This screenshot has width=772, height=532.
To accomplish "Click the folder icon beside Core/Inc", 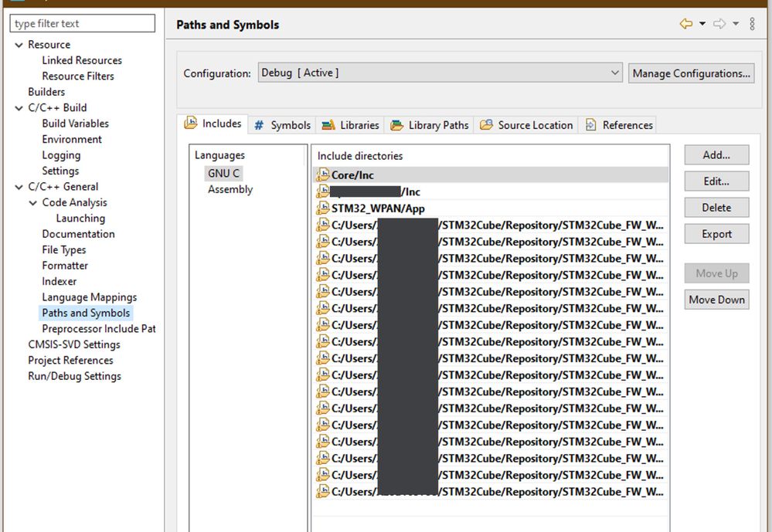I will [322, 175].
